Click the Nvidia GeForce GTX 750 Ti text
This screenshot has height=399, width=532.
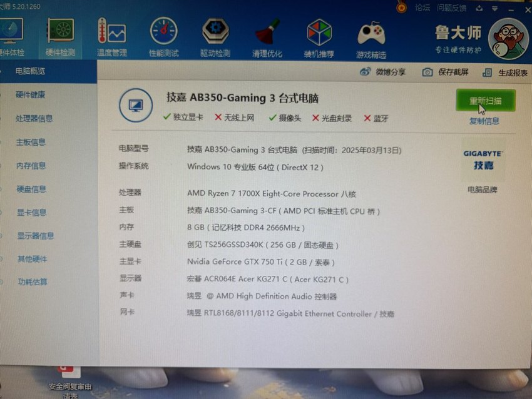tap(261, 262)
